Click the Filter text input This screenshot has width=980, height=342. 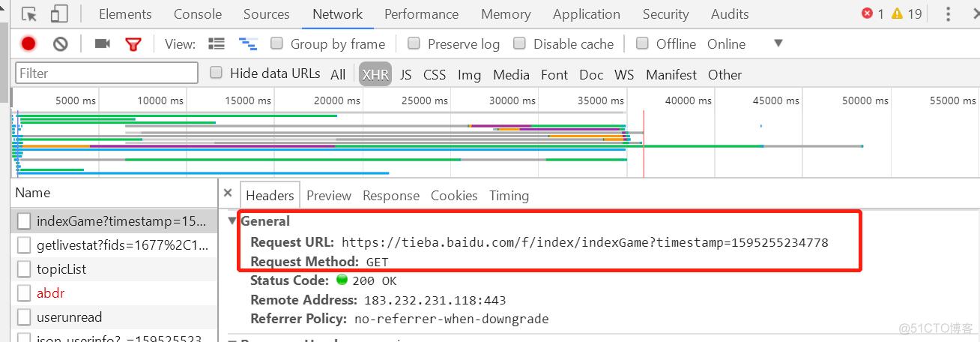106,73
